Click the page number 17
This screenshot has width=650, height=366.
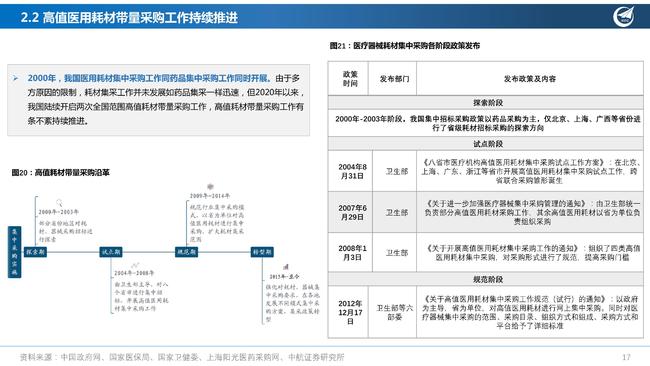click(626, 357)
